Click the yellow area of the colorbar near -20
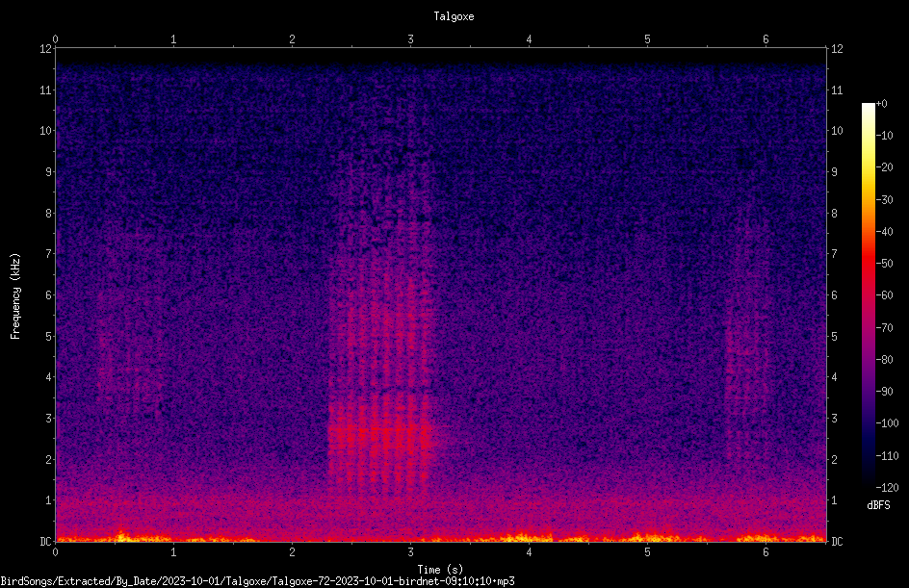This screenshot has width=909, height=588. click(868, 168)
